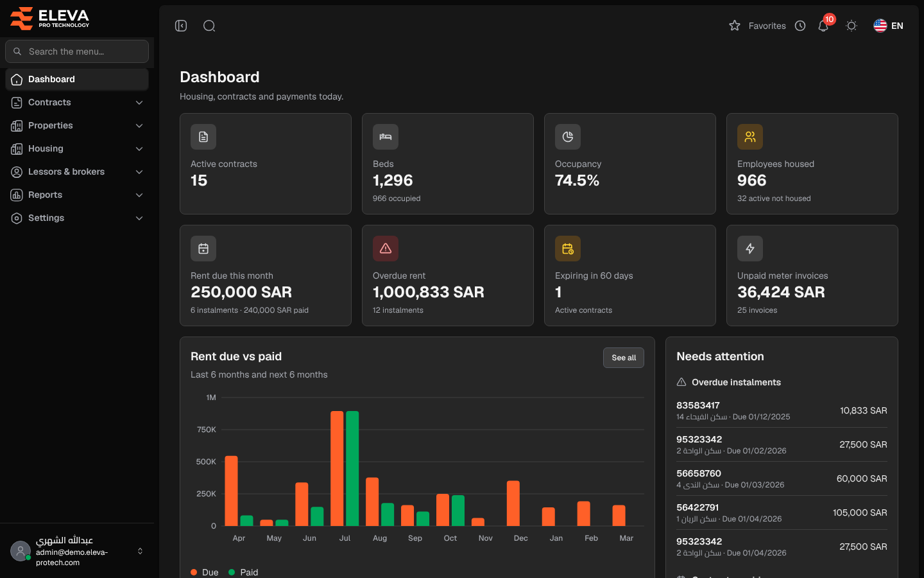Click See all on Rent due vs paid
This screenshot has width=924, height=578.
pos(624,358)
